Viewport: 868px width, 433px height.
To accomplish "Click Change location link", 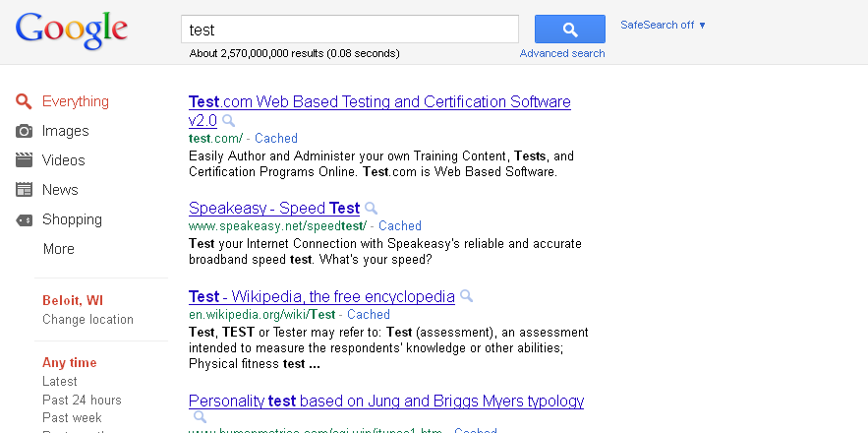I will 88,320.
